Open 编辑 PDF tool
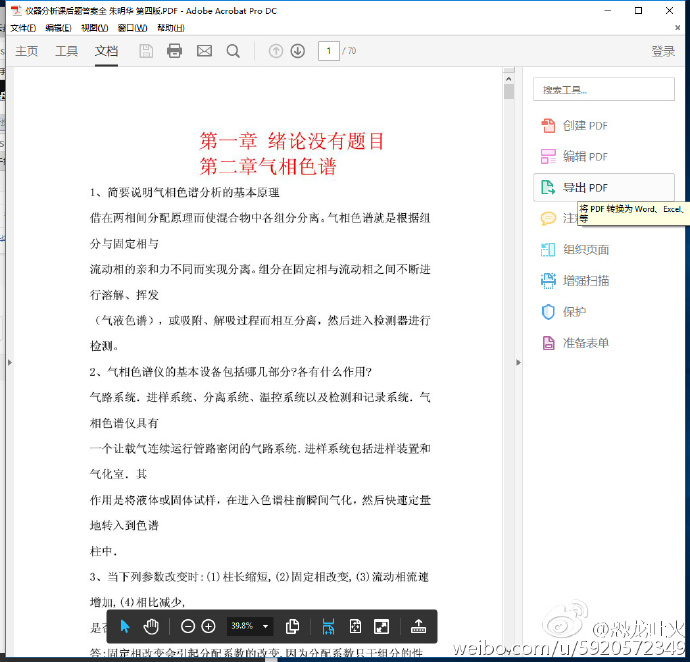Image resolution: width=690 pixels, height=662 pixels. [x=585, y=157]
